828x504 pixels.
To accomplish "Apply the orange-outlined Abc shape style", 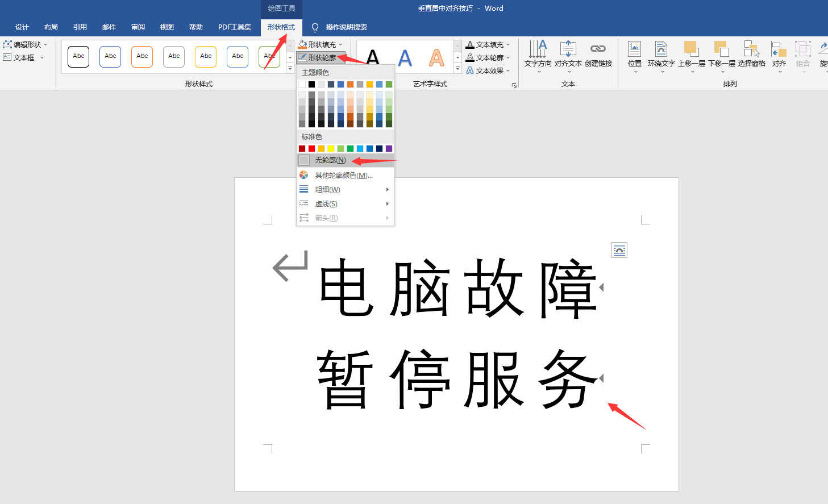I will point(142,56).
